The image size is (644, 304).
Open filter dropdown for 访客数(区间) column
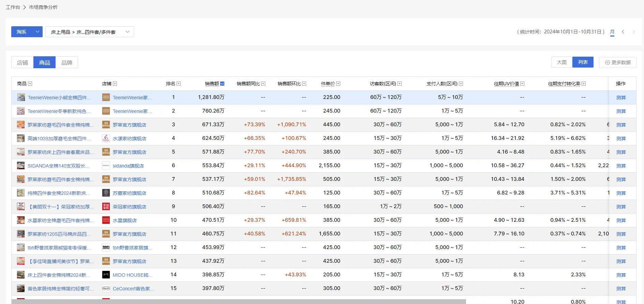pyautogui.click(x=400, y=84)
